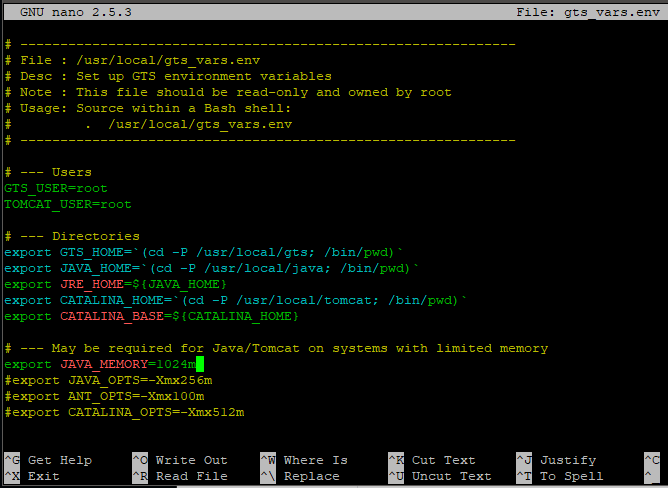The image size is (668, 488).
Task: Click the Uncut Text shortcut label
Action: [x=451, y=476]
